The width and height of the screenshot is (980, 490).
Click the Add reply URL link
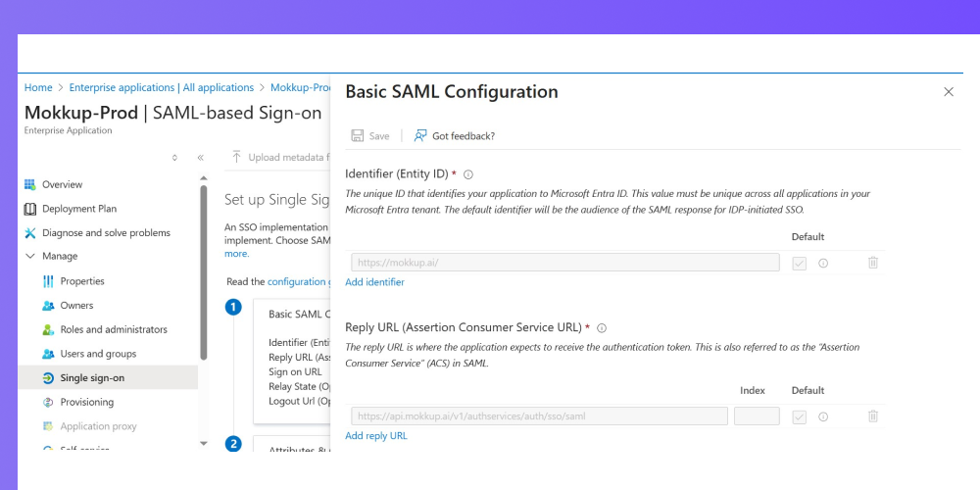pos(376,436)
